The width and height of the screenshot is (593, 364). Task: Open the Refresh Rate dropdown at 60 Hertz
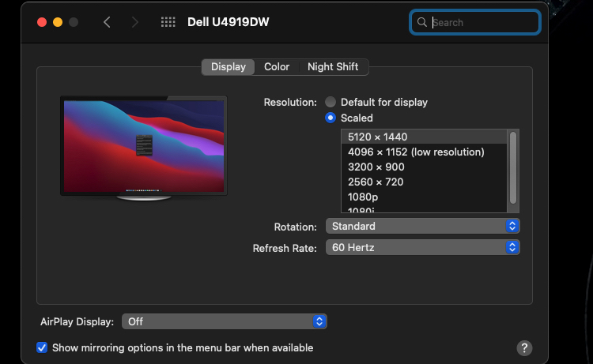422,247
